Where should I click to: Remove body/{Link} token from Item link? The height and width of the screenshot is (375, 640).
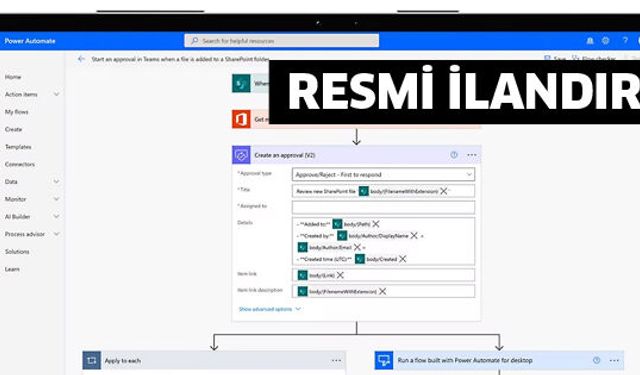pyautogui.click(x=340, y=275)
